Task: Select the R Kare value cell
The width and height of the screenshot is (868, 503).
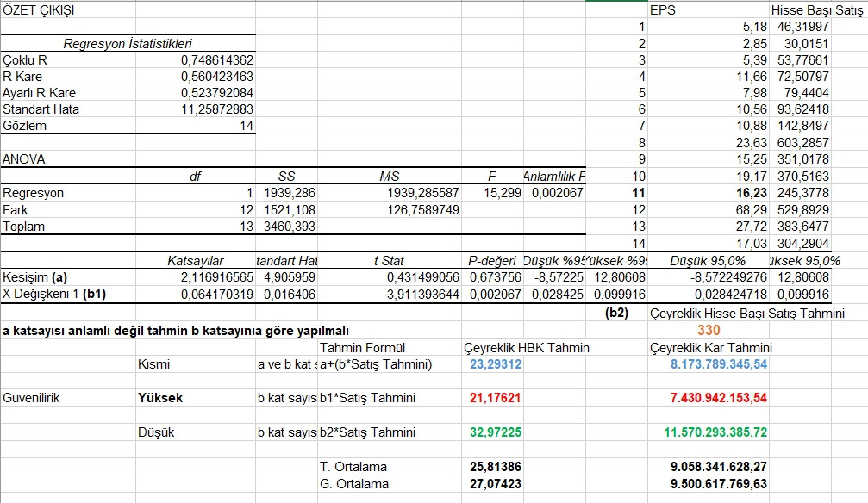Action: click(x=196, y=77)
